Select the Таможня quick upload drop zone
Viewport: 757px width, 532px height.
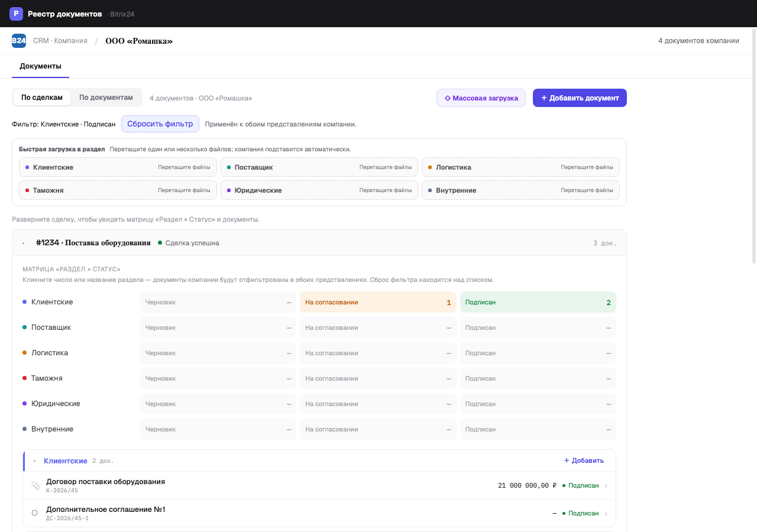tap(118, 190)
